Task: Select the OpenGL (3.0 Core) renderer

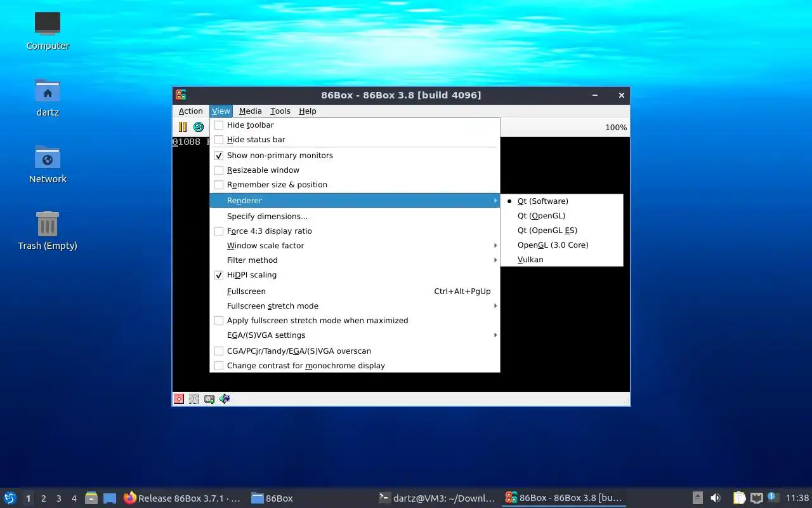Action: [561, 245]
